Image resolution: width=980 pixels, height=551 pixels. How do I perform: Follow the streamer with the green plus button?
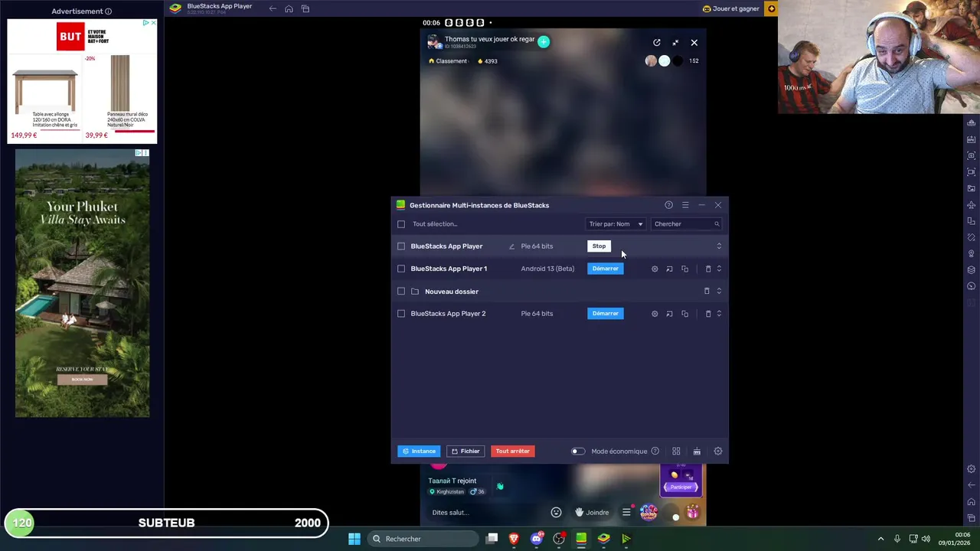coord(544,42)
